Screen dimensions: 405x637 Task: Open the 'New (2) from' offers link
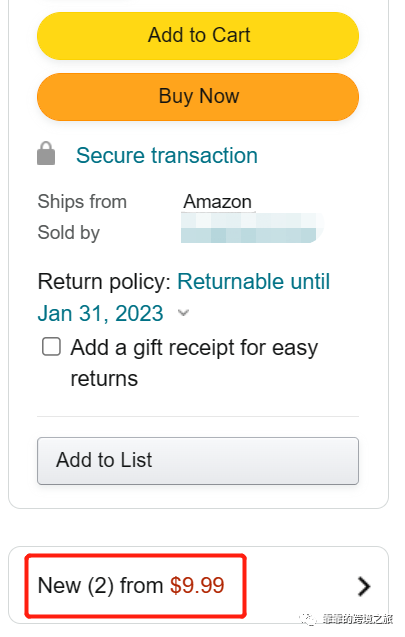tap(100, 585)
